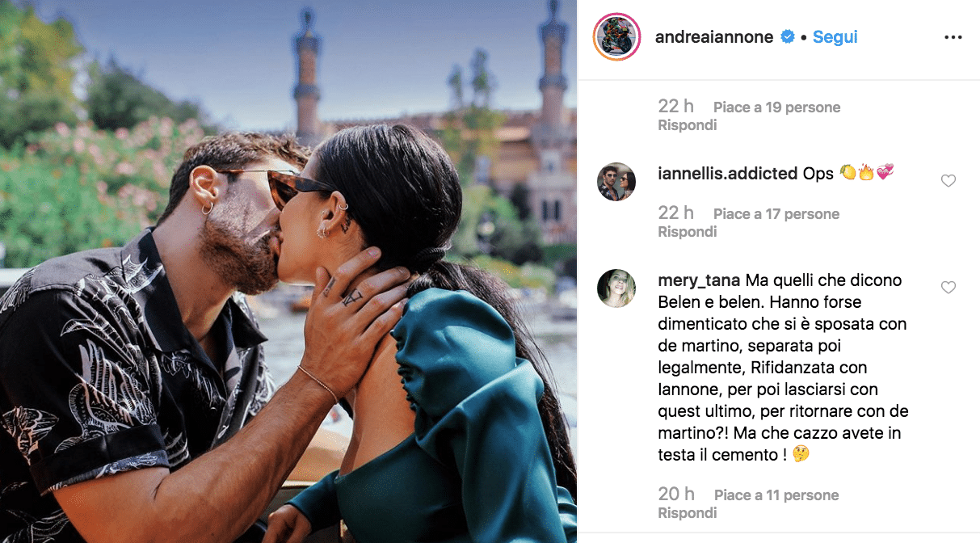
Task: Open the andreaiannone username link
Action: point(716,37)
